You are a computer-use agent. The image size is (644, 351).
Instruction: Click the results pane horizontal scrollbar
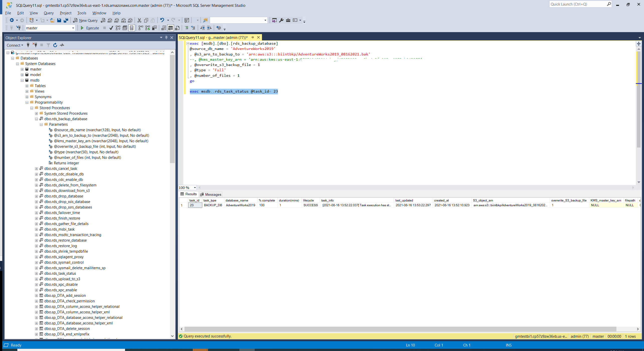pos(400,329)
